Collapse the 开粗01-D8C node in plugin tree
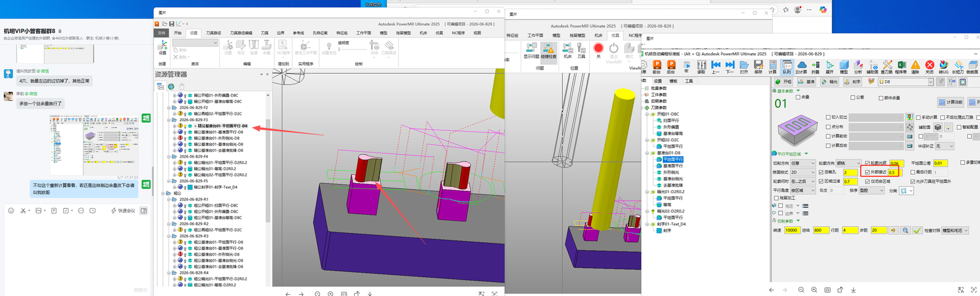The image size is (980, 296). pos(647,114)
